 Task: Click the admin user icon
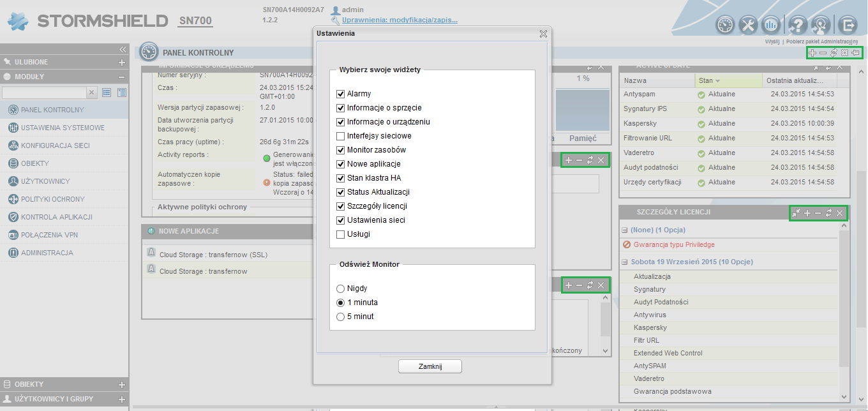pos(335,11)
